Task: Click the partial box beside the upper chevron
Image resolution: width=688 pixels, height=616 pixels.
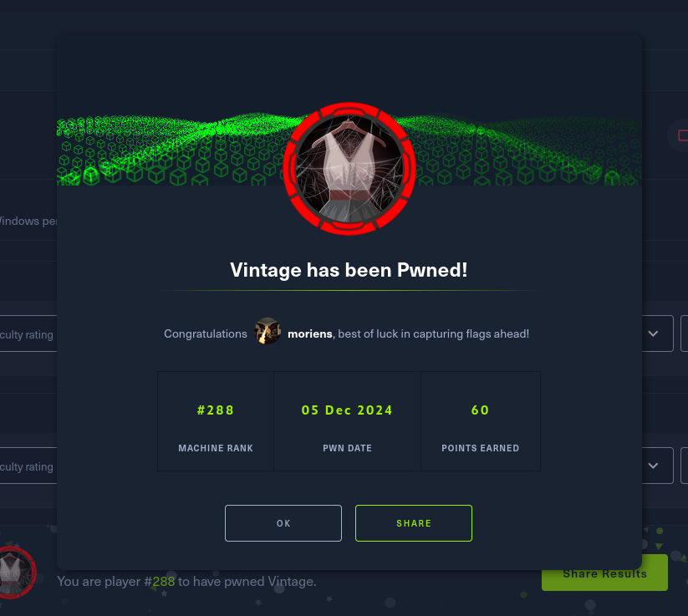Action: pos(685,333)
